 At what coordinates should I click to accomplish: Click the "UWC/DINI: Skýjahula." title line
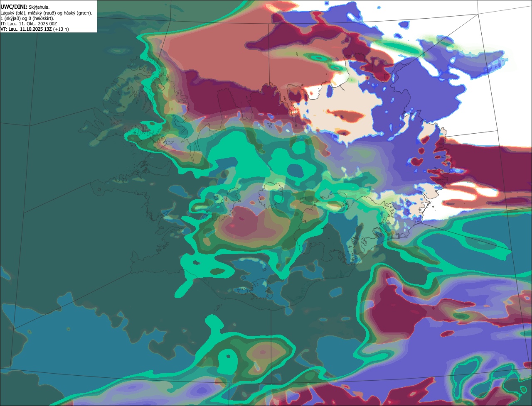click(25, 7)
